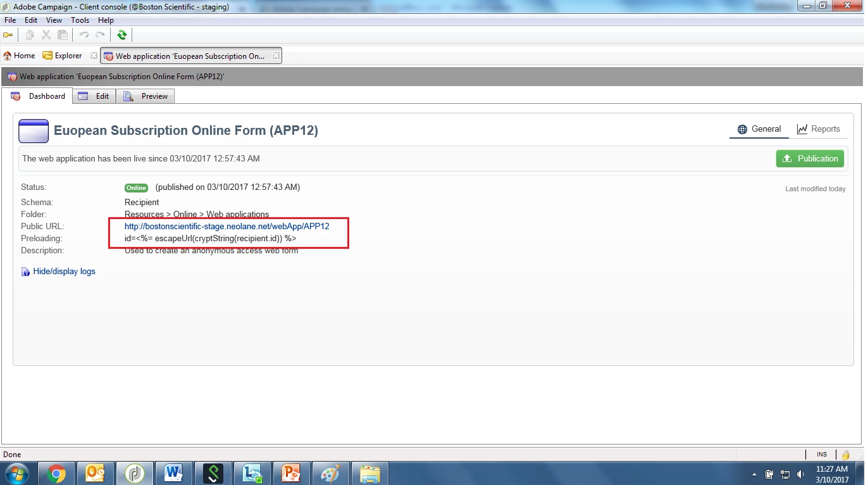Click the INS indicator in status bar
868x485 pixels.
coord(822,455)
